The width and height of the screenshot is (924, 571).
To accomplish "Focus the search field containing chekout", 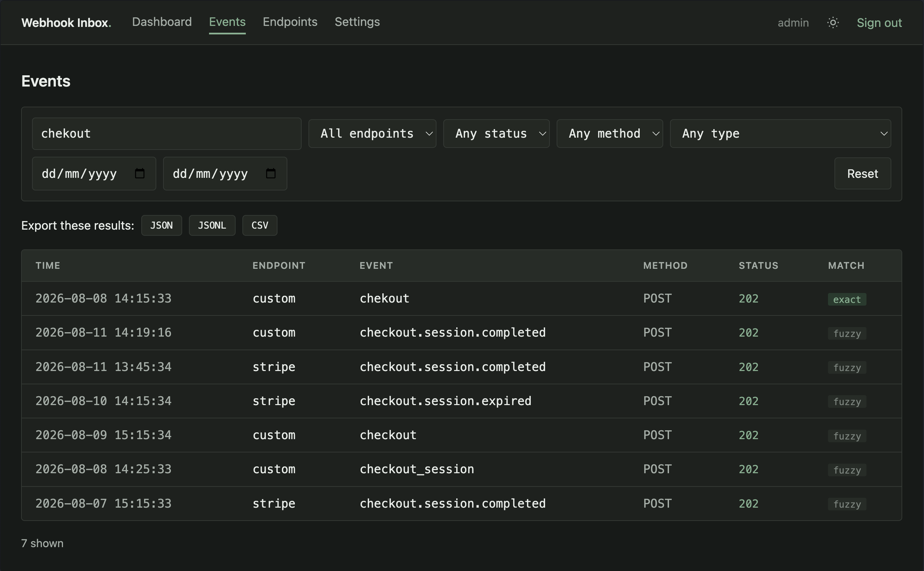I will [x=166, y=133].
